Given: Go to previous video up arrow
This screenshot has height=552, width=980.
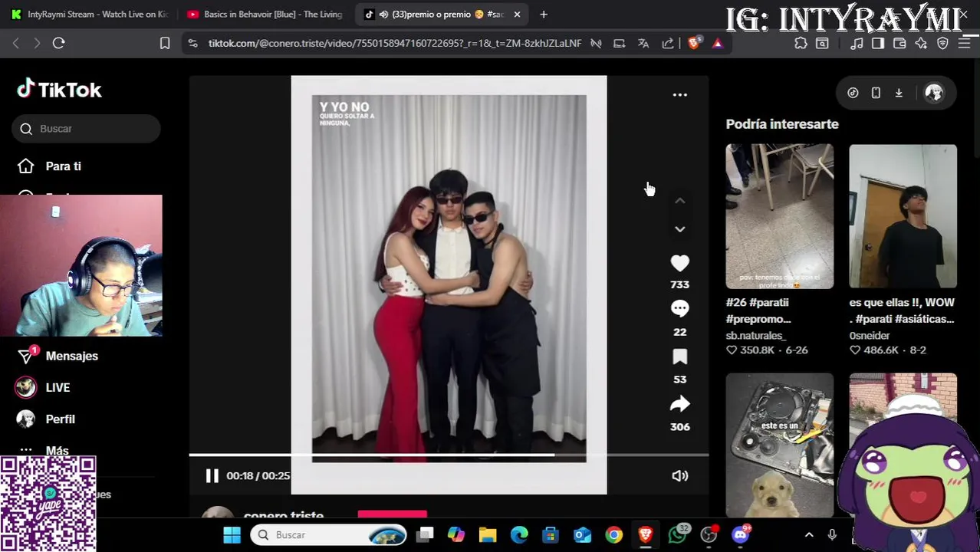Looking at the screenshot, I should tap(679, 201).
